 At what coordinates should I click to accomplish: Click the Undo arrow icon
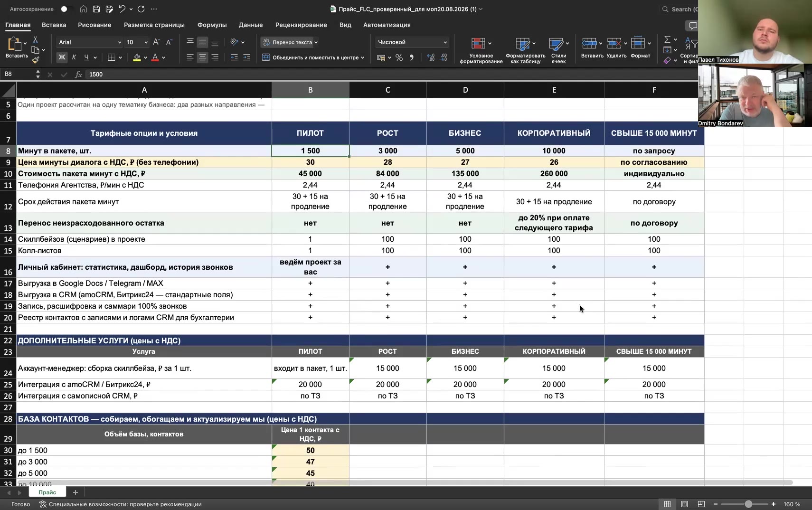click(x=122, y=9)
